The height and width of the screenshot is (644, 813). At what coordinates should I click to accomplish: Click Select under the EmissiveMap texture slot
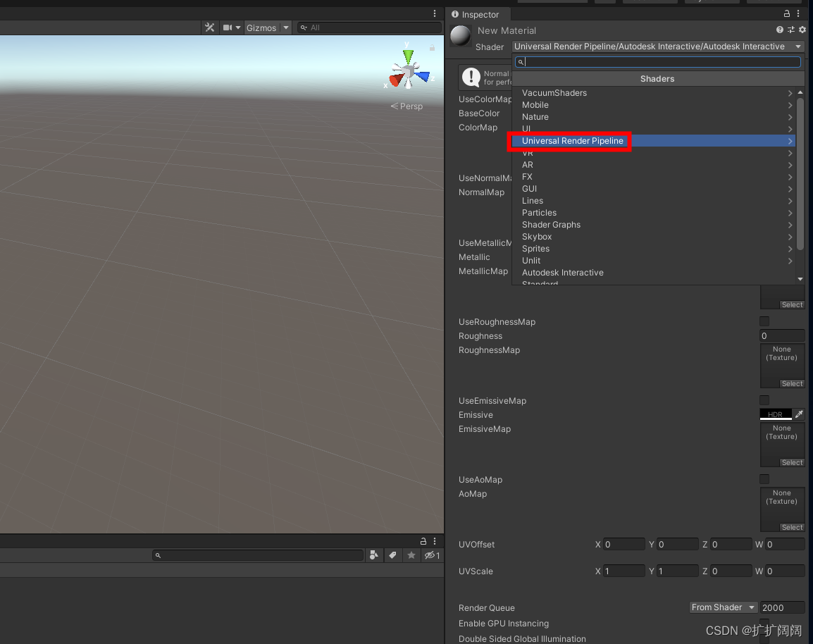(791, 462)
